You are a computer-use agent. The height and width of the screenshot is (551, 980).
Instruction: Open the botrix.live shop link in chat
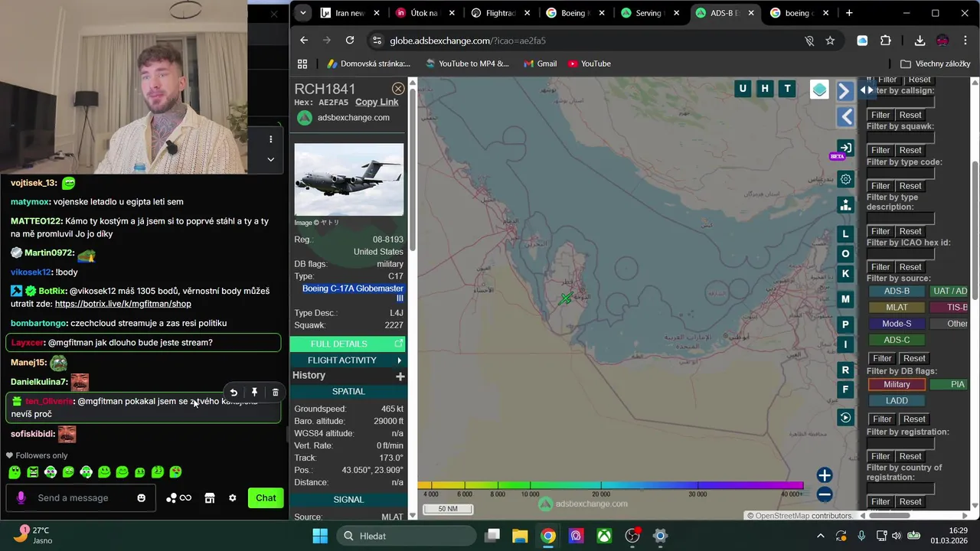pyautogui.click(x=123, y=304)
